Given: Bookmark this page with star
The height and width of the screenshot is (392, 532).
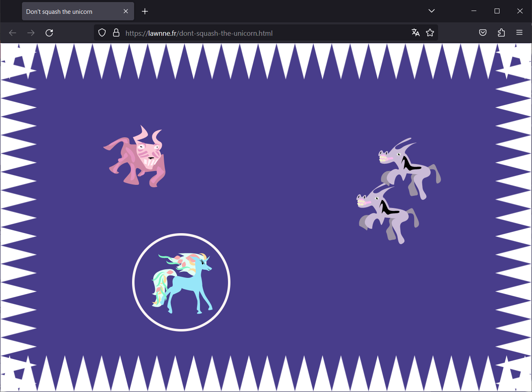Looking at the screenshot, I should (x=430, y=33).
